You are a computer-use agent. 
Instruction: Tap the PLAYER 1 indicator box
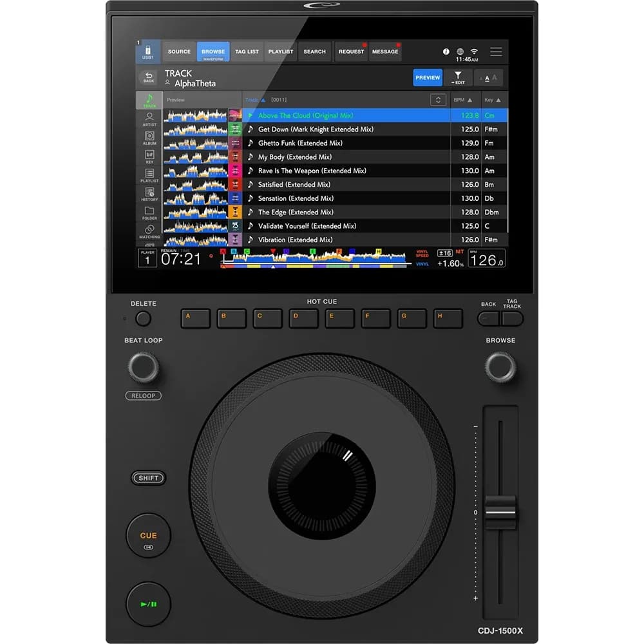(x=147, y=258)
